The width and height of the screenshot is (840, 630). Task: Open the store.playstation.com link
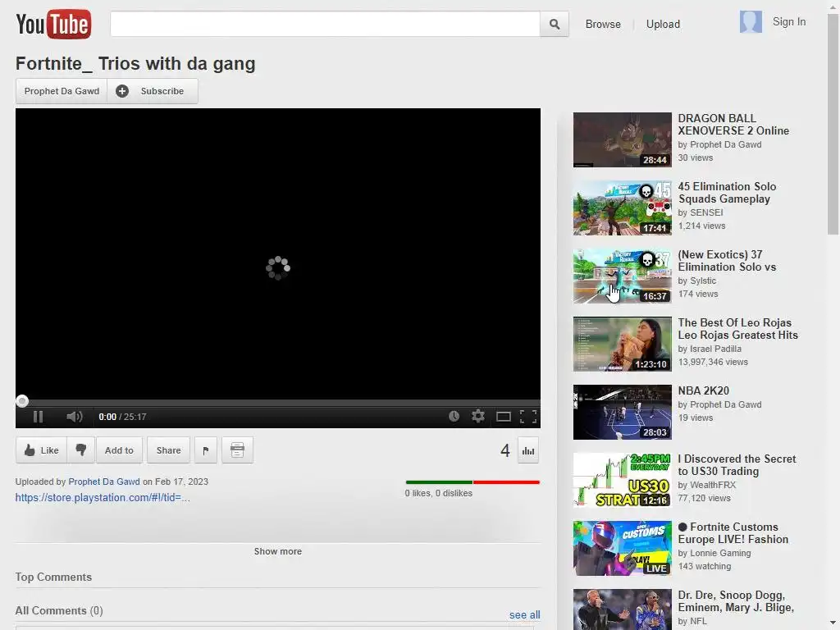[x=103, y=498]
